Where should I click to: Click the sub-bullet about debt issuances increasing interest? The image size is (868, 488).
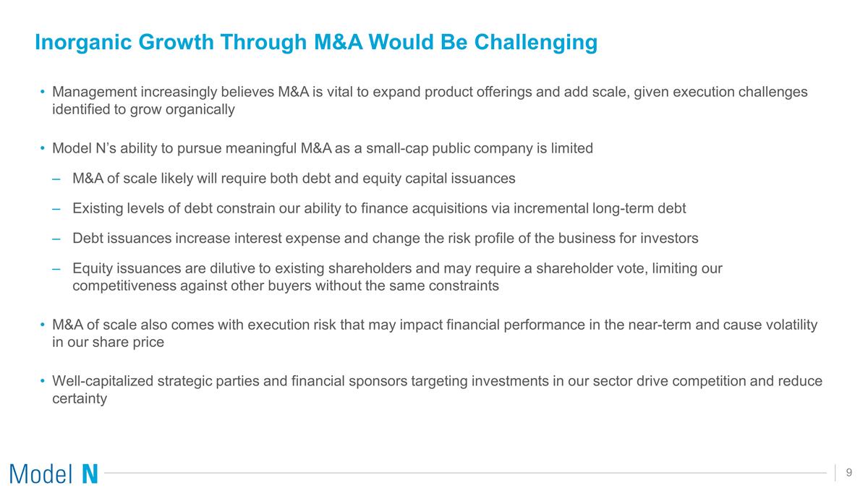coord(386,238)
